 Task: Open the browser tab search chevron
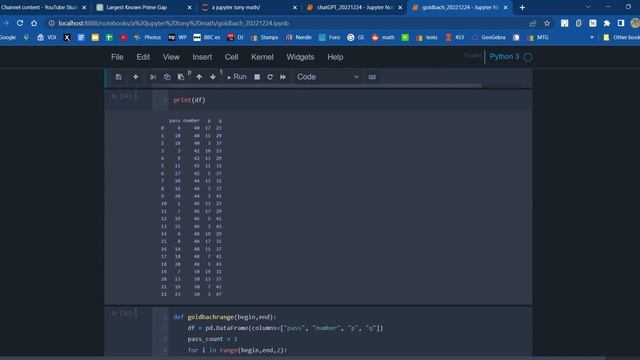coord(588,7)
